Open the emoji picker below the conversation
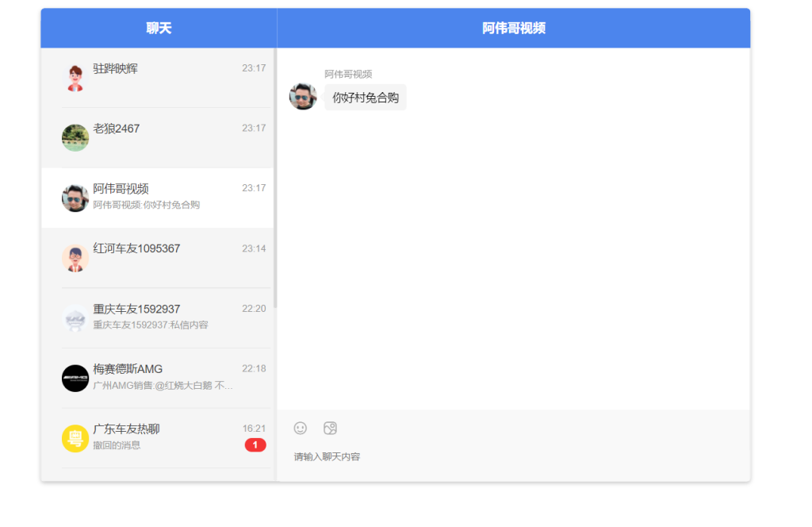This screenshot has height=527, width=812. tap(301, 428)
